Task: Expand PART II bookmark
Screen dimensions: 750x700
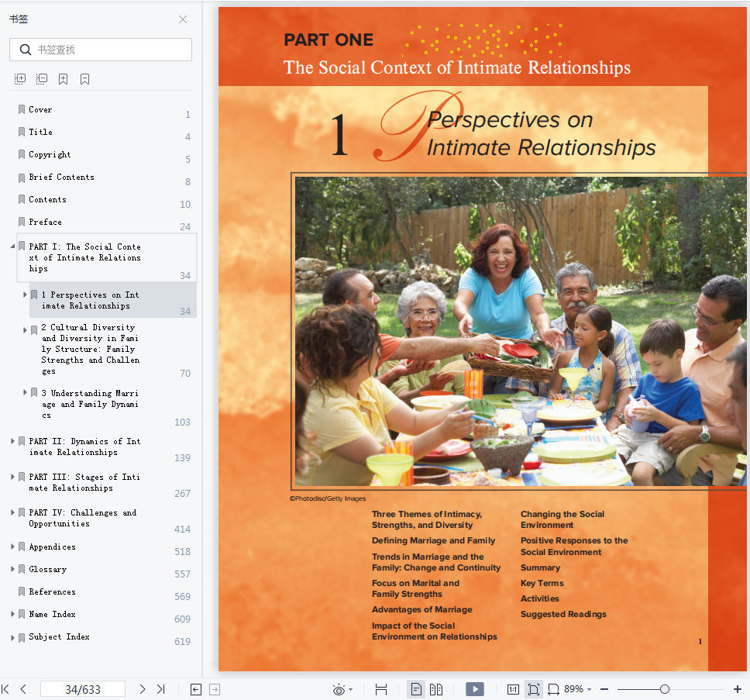Action: [x=12, y=441]
